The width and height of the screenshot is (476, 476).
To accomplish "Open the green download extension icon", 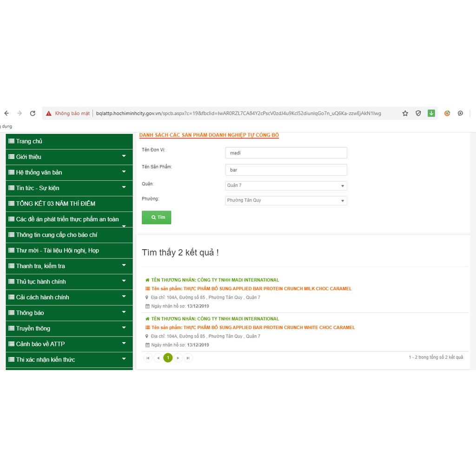I will tap(431, 113).
